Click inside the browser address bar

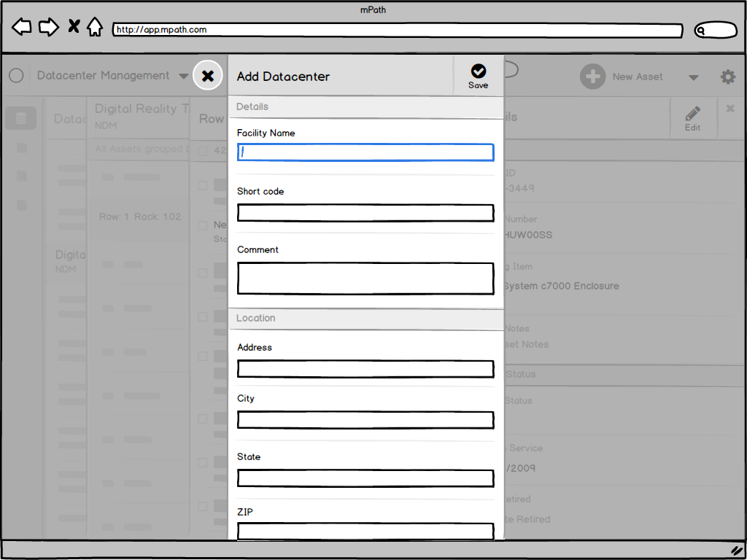click(398, 30)
